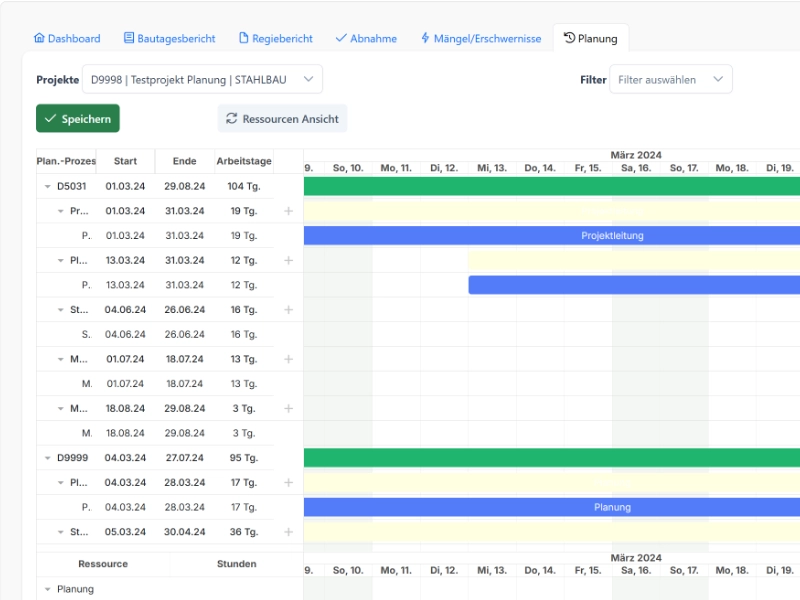Open the Mängel/Erschwernisse tab
The height and width of the screenshot is (600, 800).
[x=480, y=39]
